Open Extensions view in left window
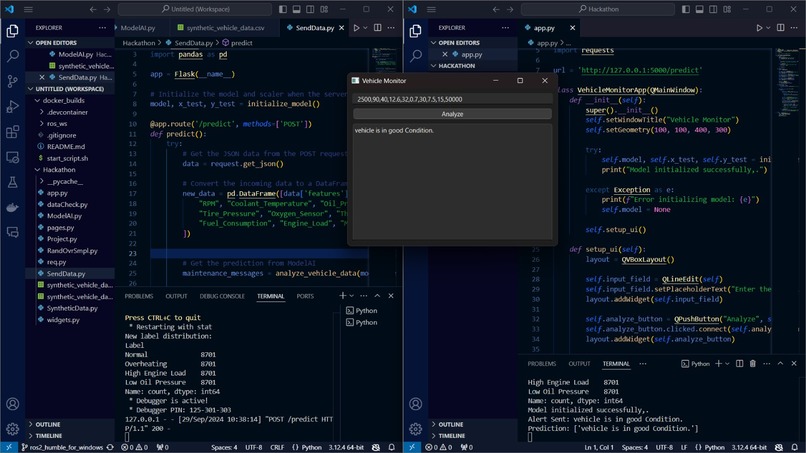806x453 pixels. [13, 132]
